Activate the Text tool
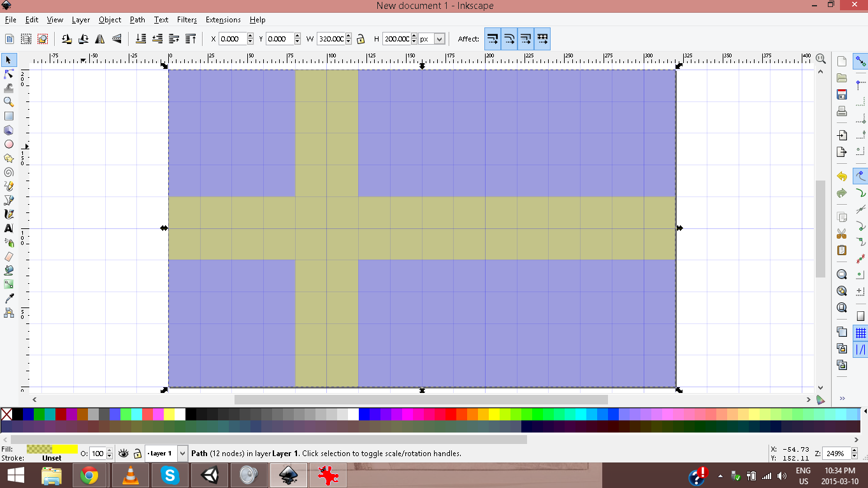 click(9, 228)
